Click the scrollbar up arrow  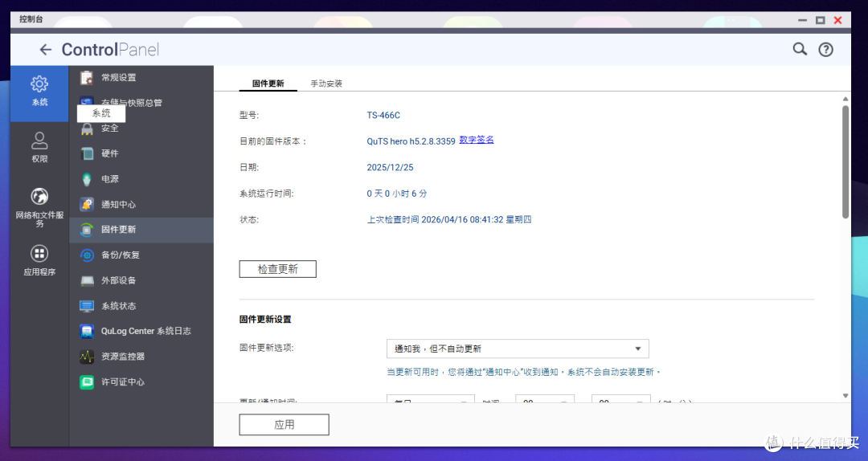tap(845, 99)
